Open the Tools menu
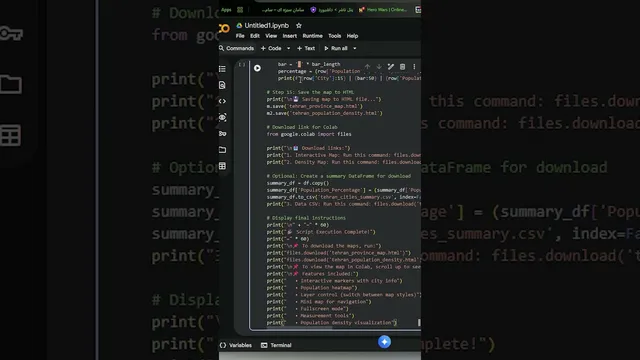 coord(335,36)
